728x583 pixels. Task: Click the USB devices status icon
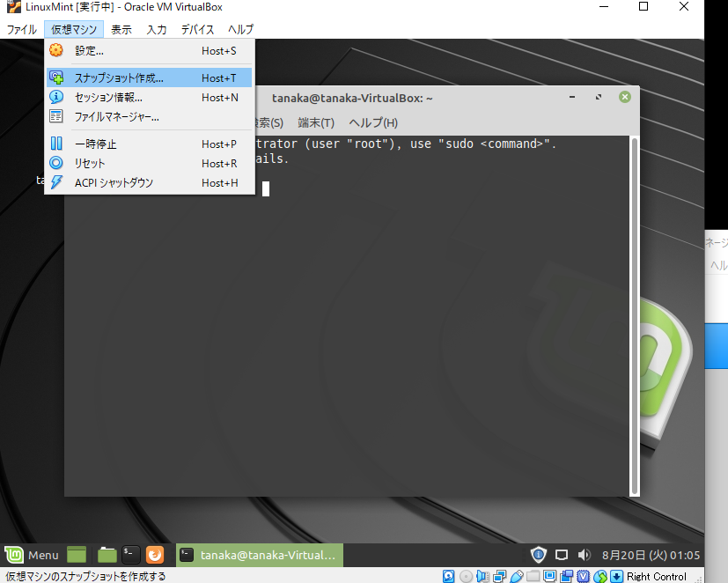click(x=516, y=577)
